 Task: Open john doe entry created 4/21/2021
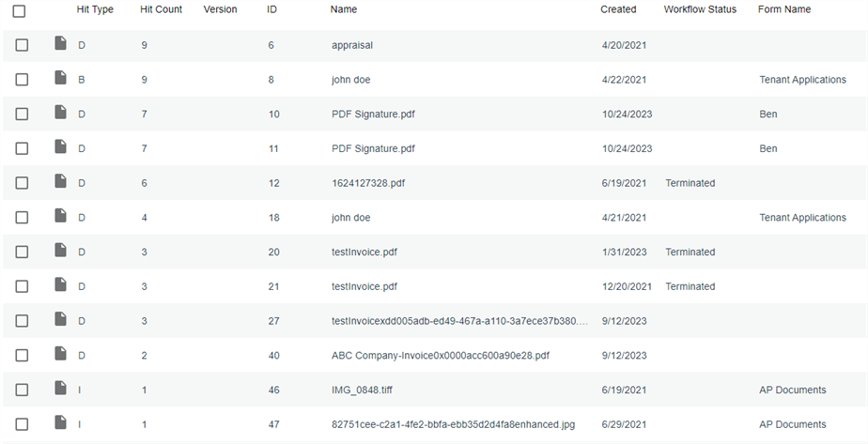tap(351, 217)
